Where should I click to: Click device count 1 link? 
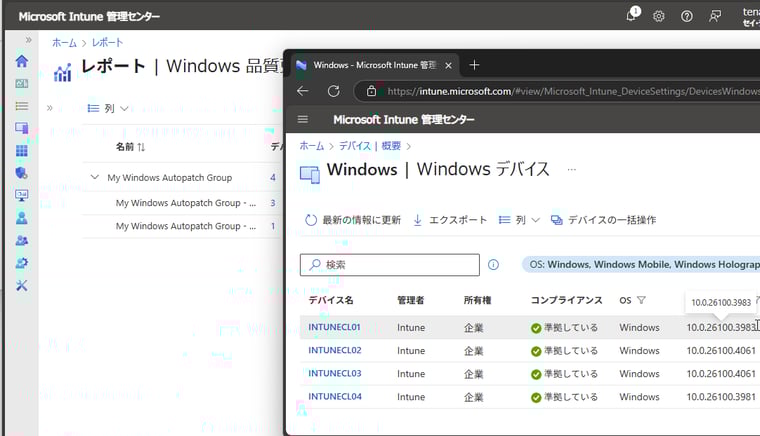(273, 226)
